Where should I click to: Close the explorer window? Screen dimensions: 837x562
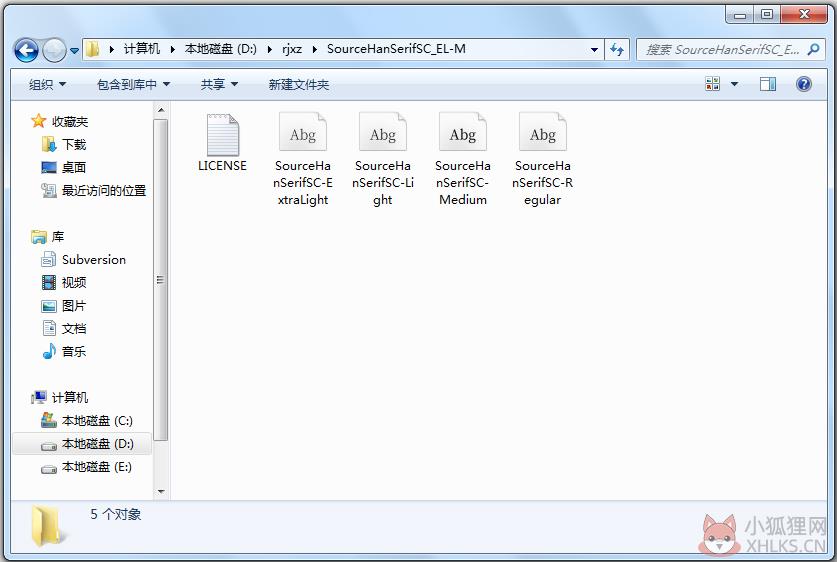(x=804, y=14)
